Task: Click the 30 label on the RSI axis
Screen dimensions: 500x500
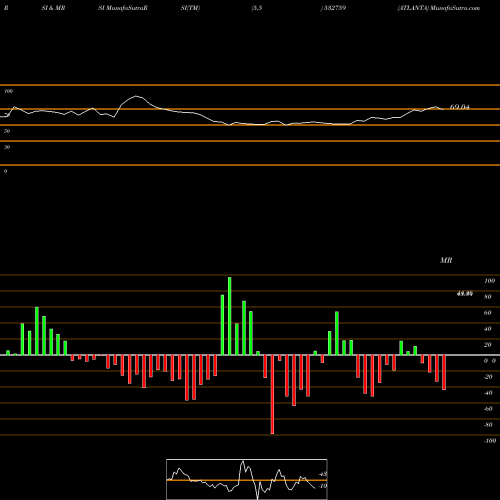Action: (x=7, y=147)
